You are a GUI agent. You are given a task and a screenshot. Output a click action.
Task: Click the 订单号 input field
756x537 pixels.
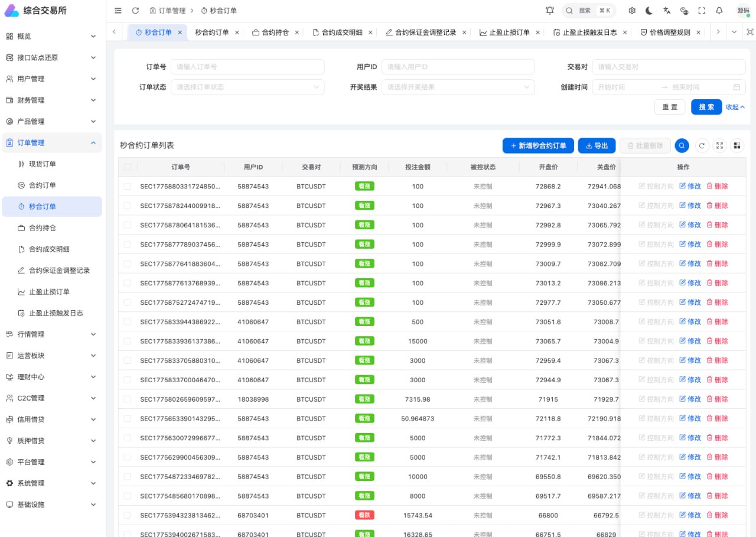(x=247, y=67)
